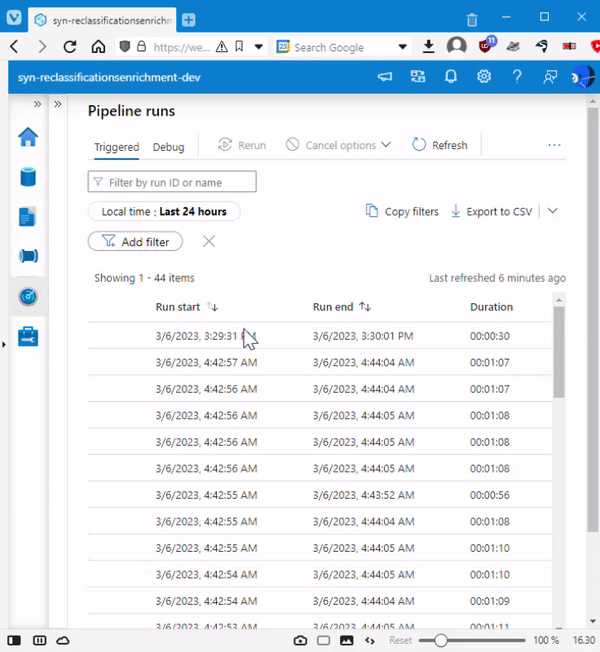This screenshot has width=600, height=652.
Task: Click the page zoom slider handle
Action: [441, 640]
